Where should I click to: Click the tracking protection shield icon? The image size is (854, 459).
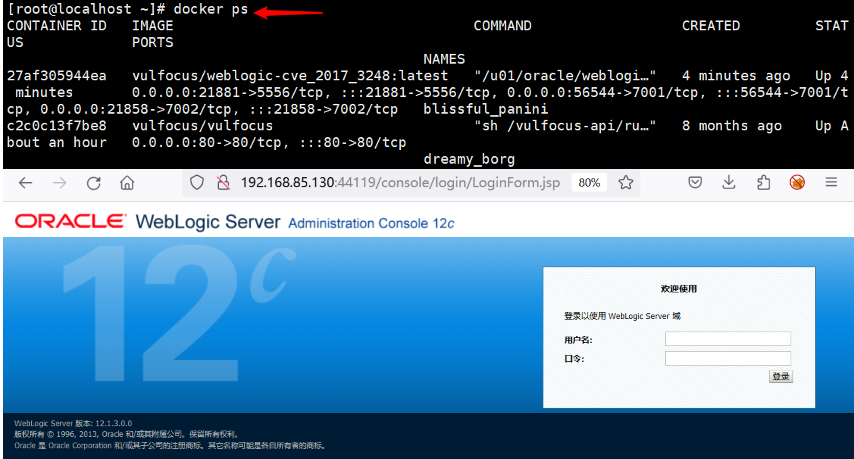[197, 182]
